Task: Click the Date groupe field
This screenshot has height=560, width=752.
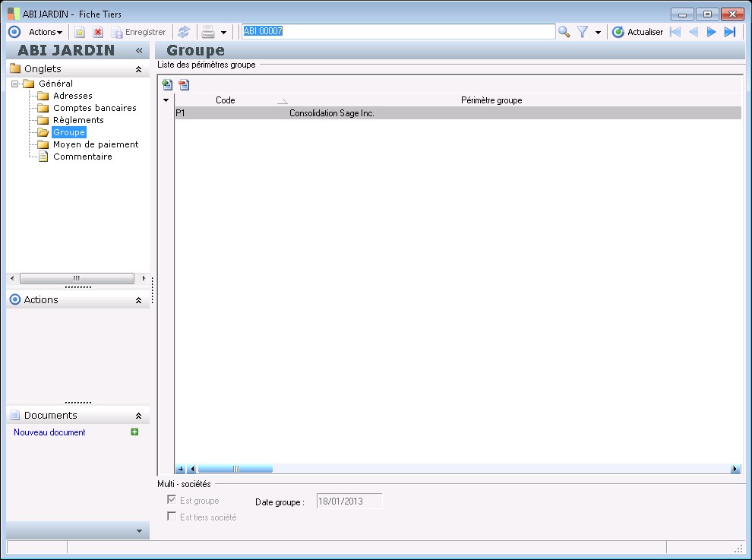Action: tap(349, 501)
